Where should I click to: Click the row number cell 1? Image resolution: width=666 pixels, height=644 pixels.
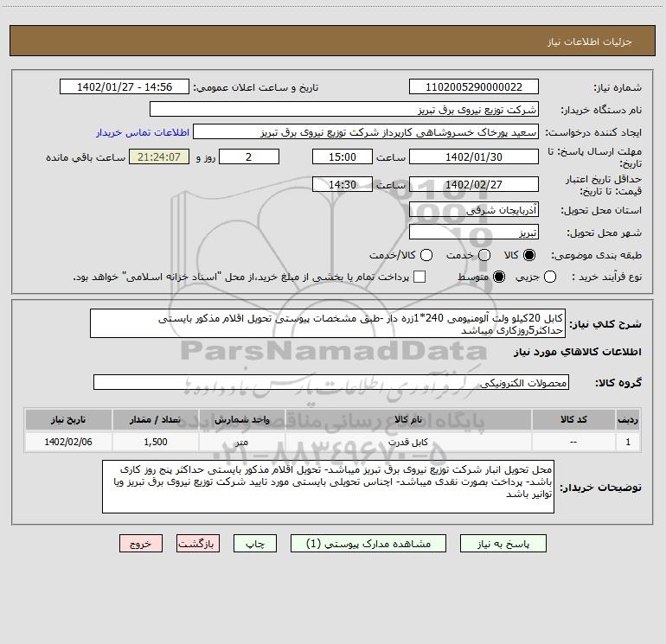tap(628, 442)
